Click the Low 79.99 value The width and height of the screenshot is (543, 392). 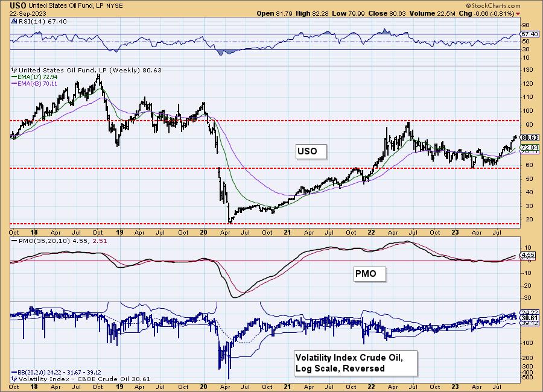(x=348, y=13)
